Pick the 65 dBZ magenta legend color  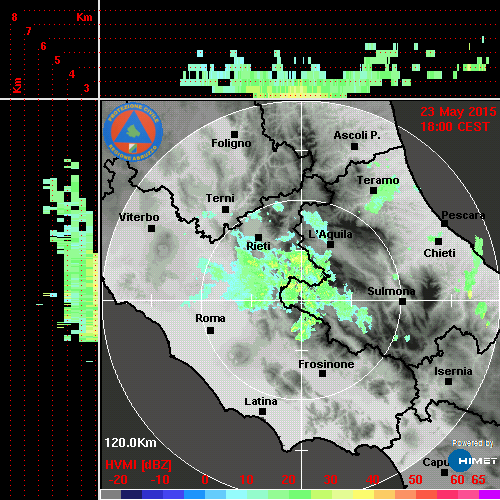(489, 495)
